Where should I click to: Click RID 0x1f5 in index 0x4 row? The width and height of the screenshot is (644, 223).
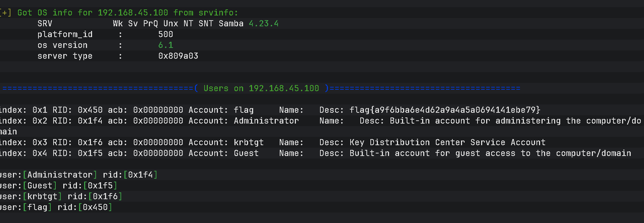(90, 153)
